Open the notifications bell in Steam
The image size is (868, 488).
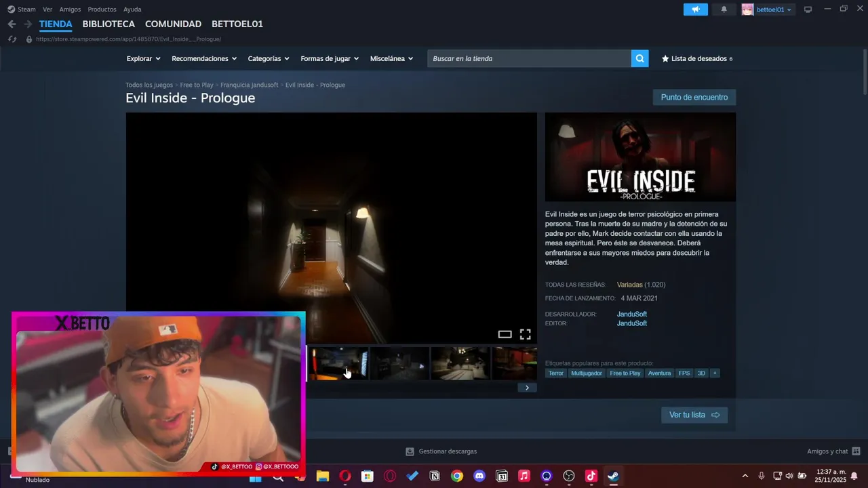click(x=724, y=9)
